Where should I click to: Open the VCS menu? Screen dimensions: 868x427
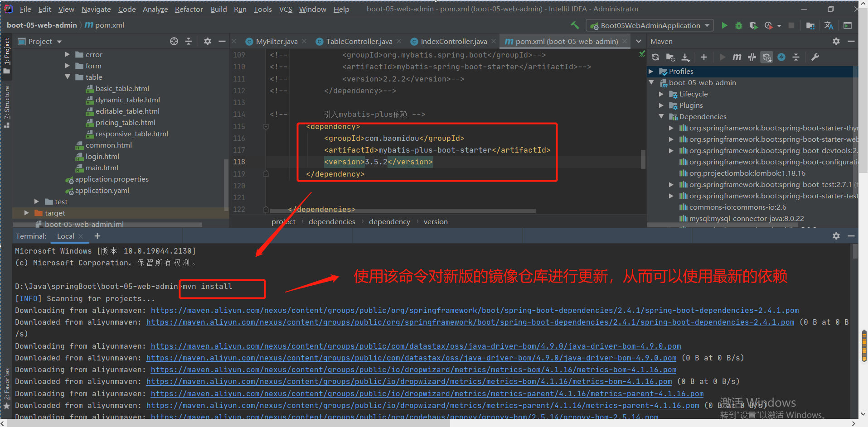point(286,9)
